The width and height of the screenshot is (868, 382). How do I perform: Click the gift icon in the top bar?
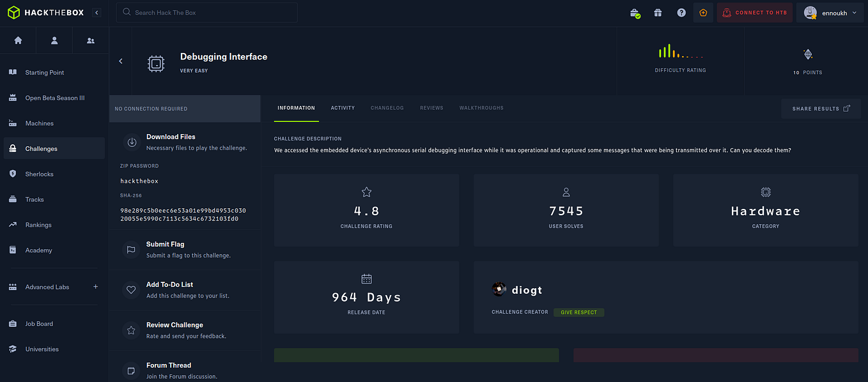(x=658, y=12)
